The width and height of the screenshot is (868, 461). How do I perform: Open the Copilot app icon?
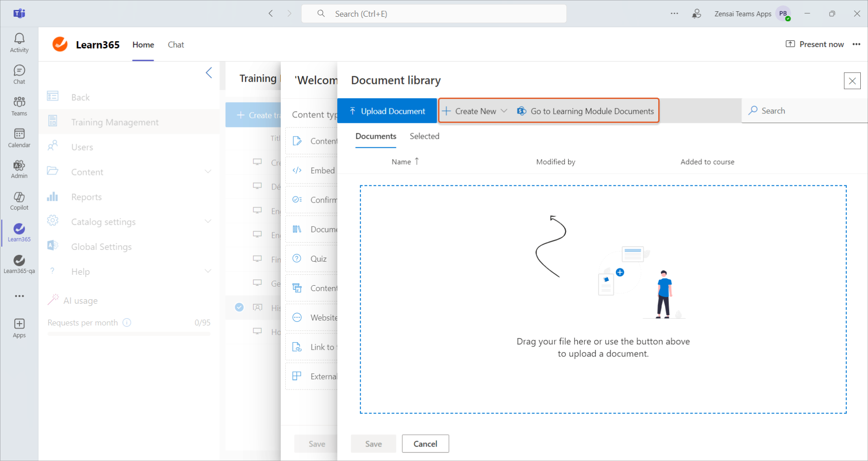[19, 201]
